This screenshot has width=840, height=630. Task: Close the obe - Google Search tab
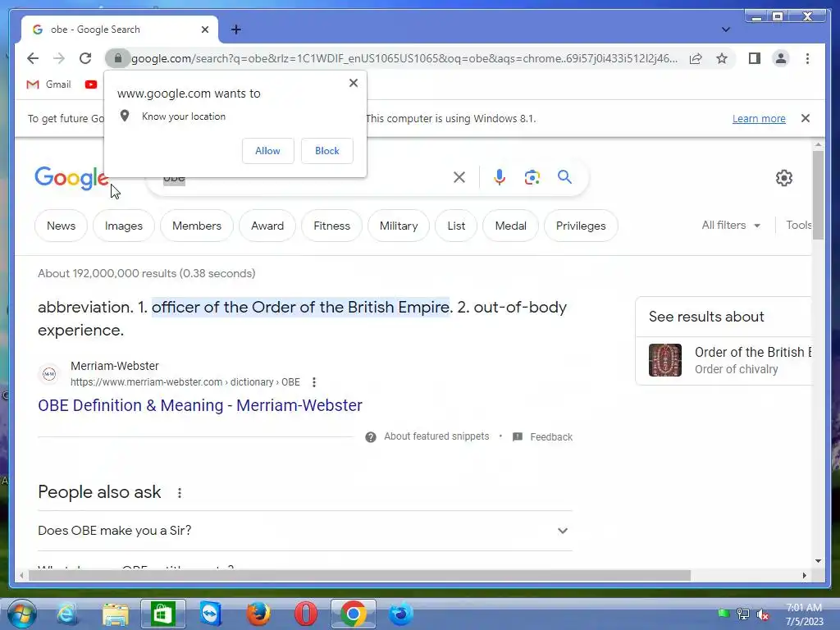tap(204, 30)
